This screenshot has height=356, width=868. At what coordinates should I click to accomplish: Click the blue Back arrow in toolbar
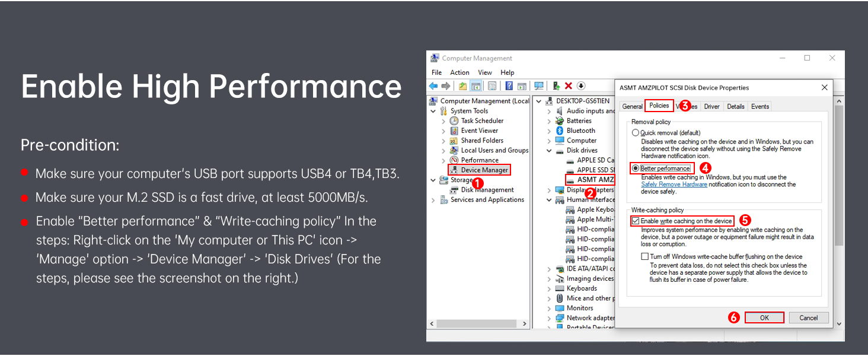(433, 86)
